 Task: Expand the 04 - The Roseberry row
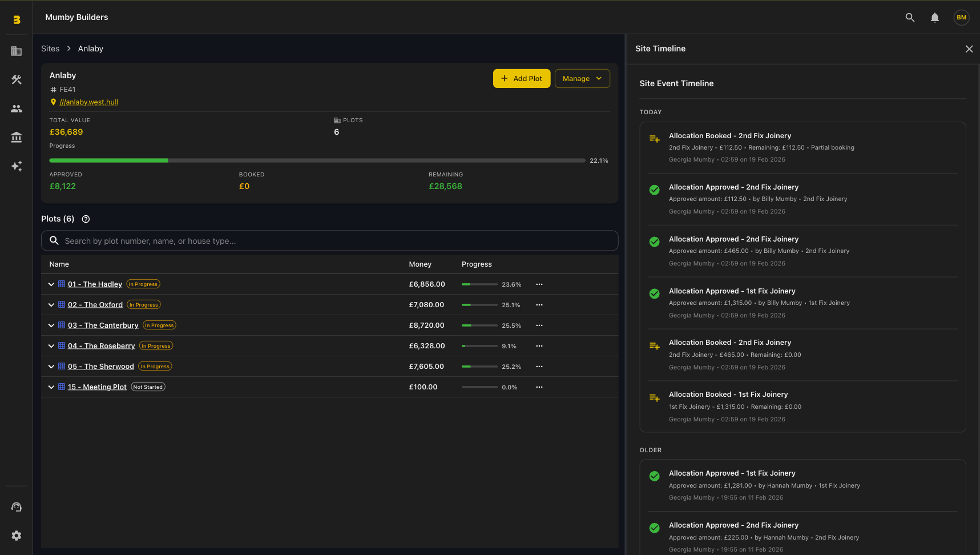(51, 346)
